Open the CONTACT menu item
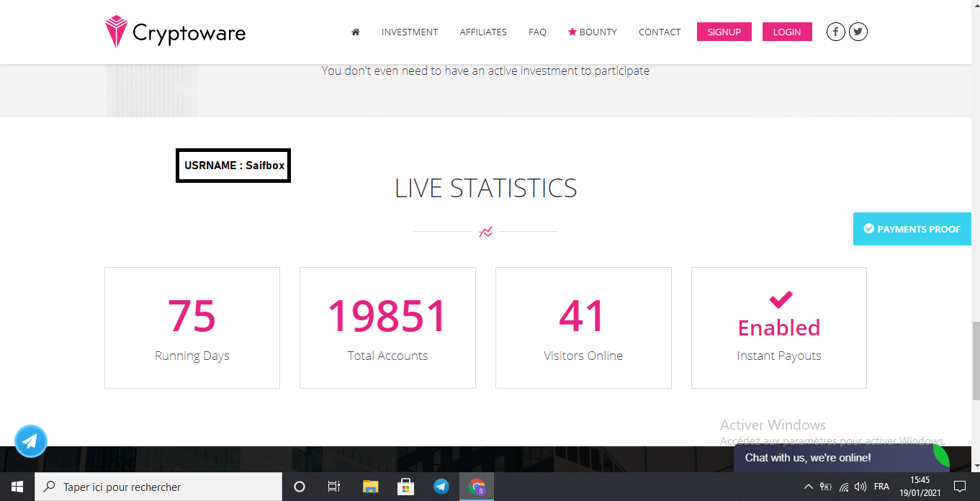980x501 pixels. tap(660, 32)
